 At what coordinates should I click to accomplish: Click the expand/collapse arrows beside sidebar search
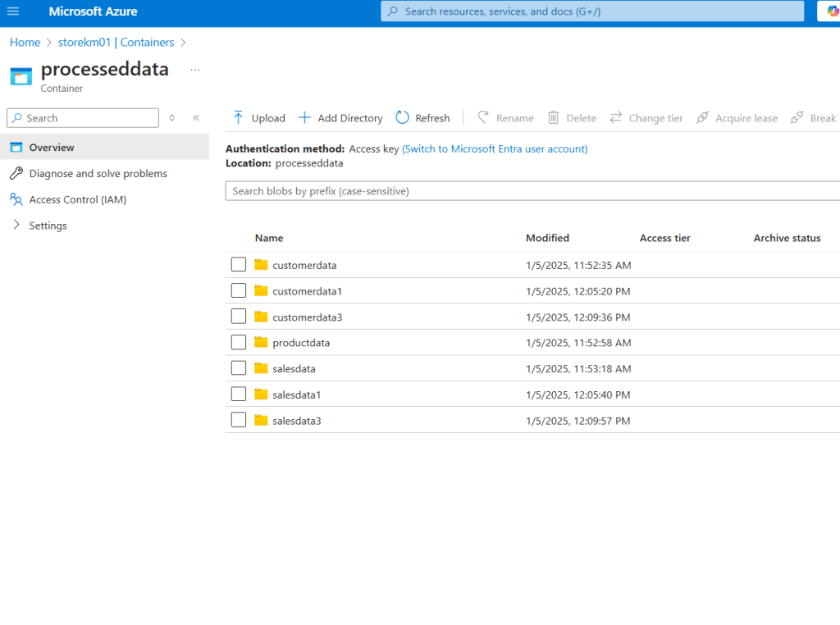point(172,118)
